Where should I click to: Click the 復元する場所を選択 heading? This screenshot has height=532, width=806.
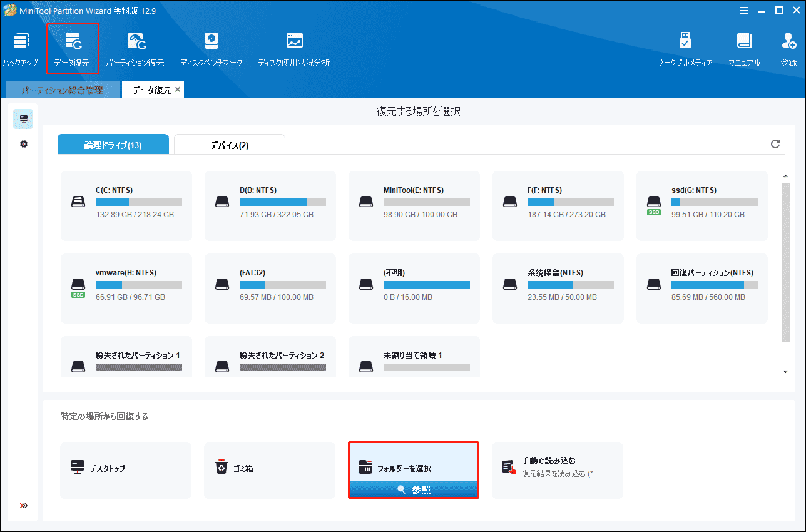click(419, 111)
